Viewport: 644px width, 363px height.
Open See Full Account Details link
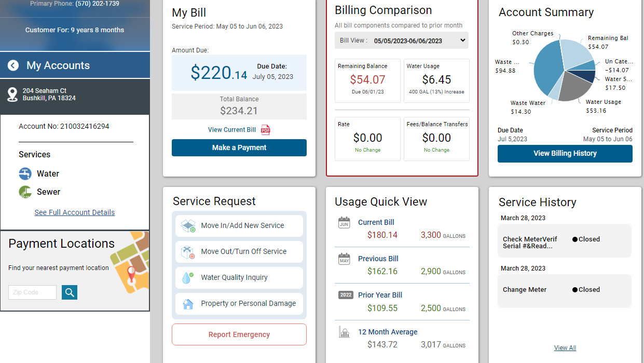click(x=75, y=212)
